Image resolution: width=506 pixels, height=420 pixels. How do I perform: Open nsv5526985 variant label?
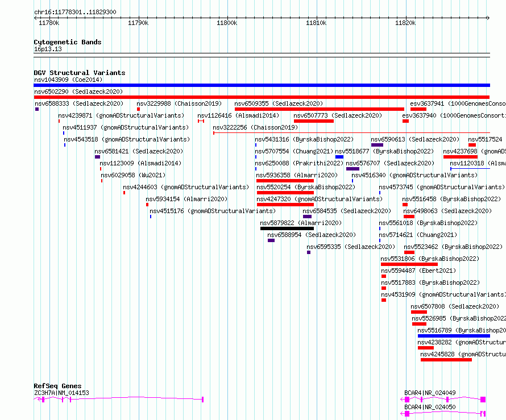[x=459, y=318]
